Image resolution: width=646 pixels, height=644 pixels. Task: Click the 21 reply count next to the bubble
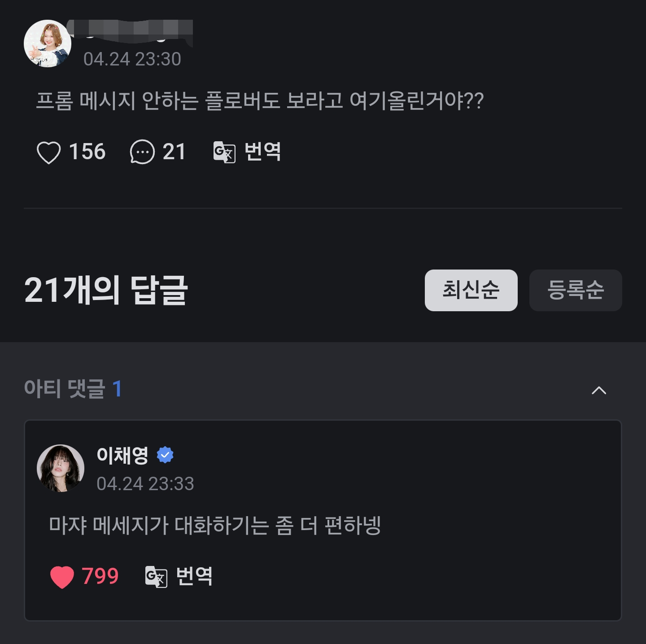point(174,152)
